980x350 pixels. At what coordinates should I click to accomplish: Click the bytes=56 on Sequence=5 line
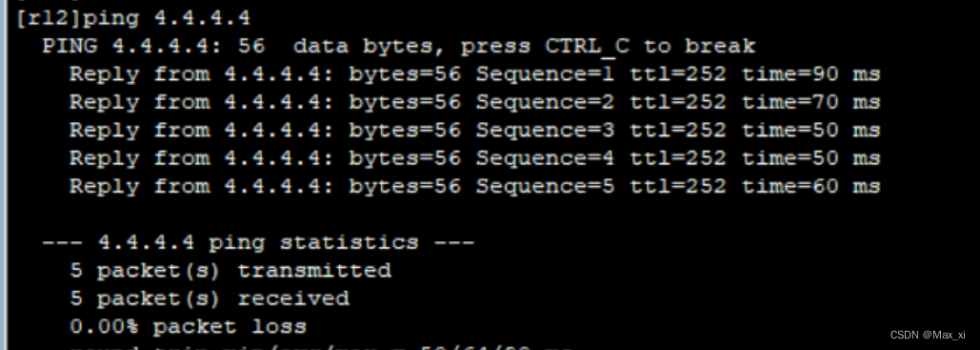point(405,187)
